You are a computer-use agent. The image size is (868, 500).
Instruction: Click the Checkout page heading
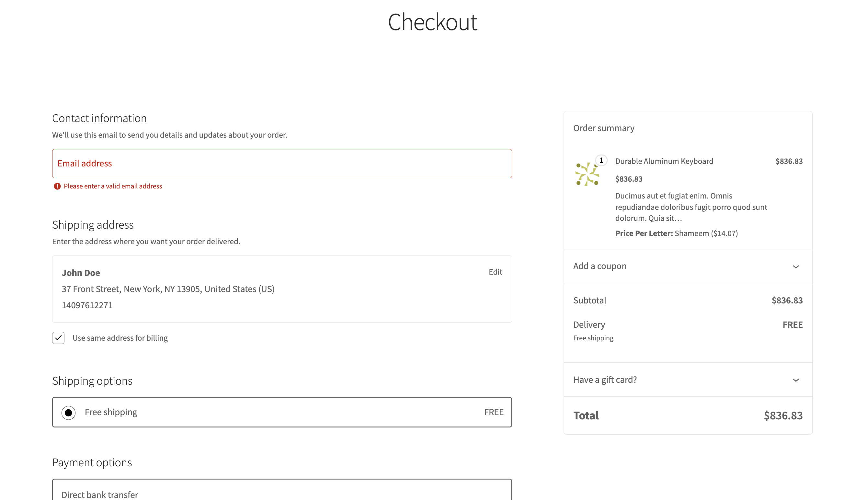[x=432, y=22]
